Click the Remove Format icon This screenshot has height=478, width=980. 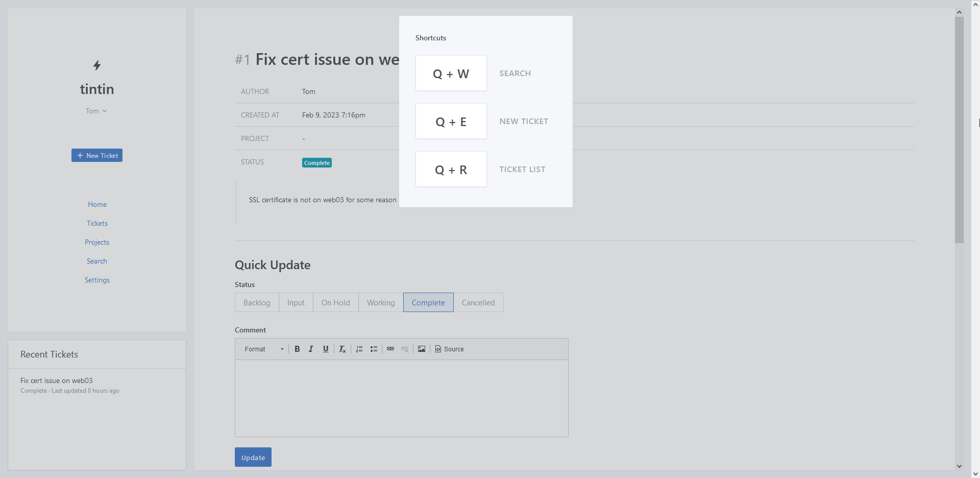342,349
